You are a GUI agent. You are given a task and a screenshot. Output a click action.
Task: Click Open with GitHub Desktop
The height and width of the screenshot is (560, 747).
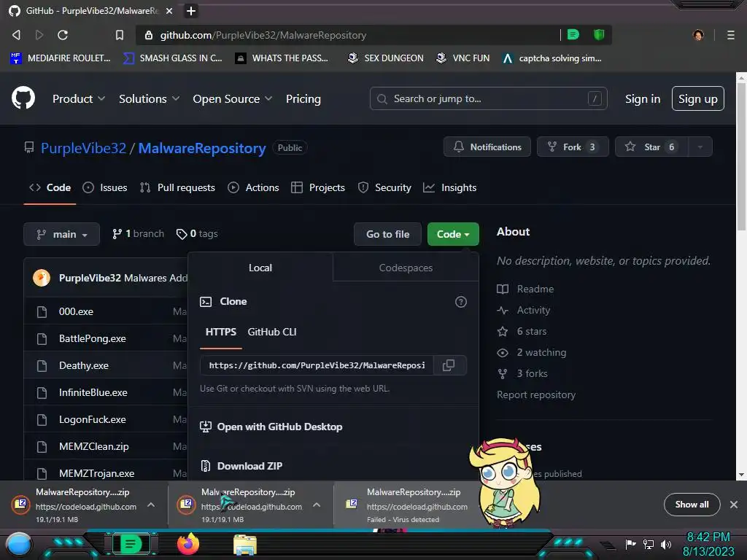tap(271, 427)
